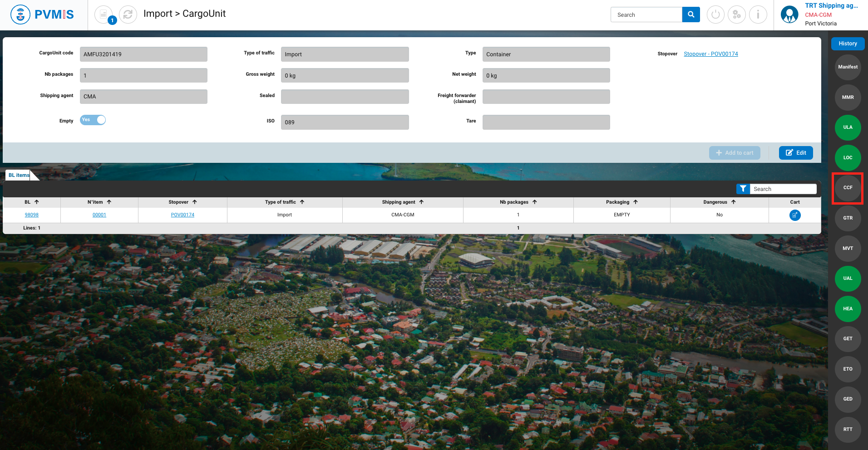Open the History side tab
The width and height of the screenshot is (868, 450).
(848, 44)
